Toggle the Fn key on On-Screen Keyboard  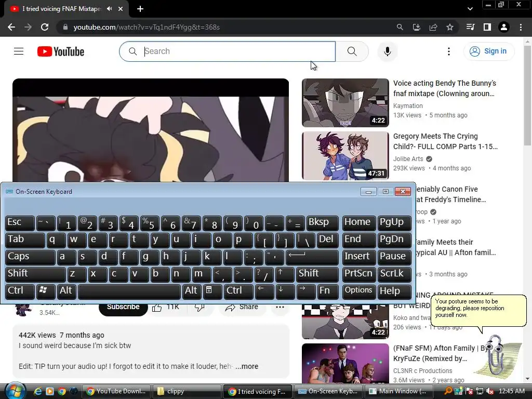[328, 291]
